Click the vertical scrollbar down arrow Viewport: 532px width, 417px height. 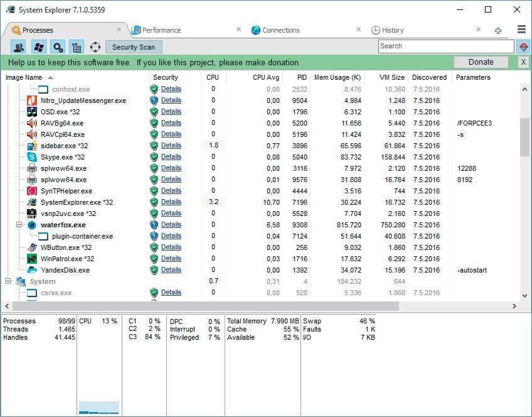[525, 295]
